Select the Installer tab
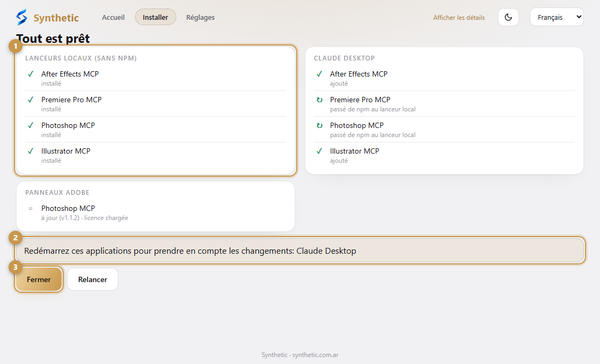The image size is (600, 364). 155,17
